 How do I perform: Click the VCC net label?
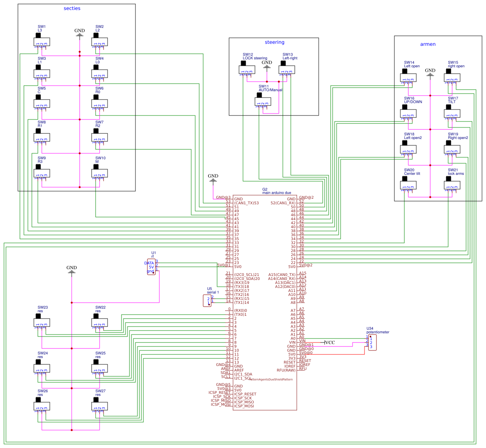tap(330, 342)
